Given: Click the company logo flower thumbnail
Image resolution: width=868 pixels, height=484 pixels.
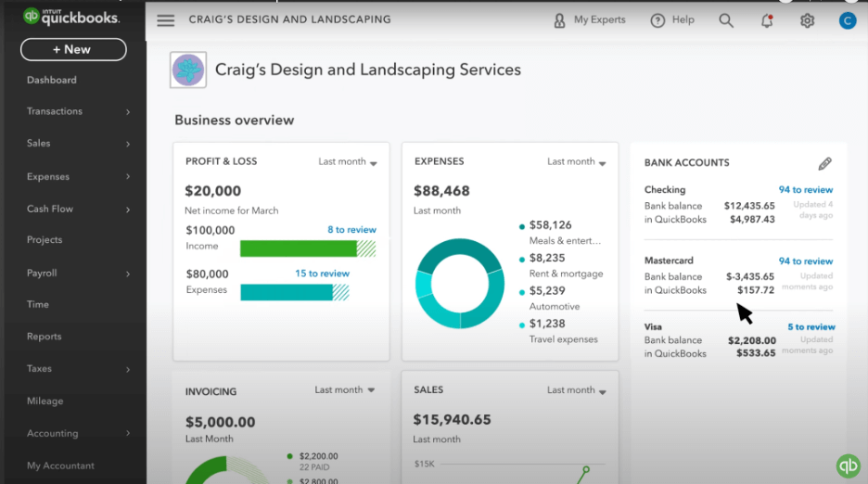Looking at the screenshot, I should pyautogui.click(x=188, y=70).
